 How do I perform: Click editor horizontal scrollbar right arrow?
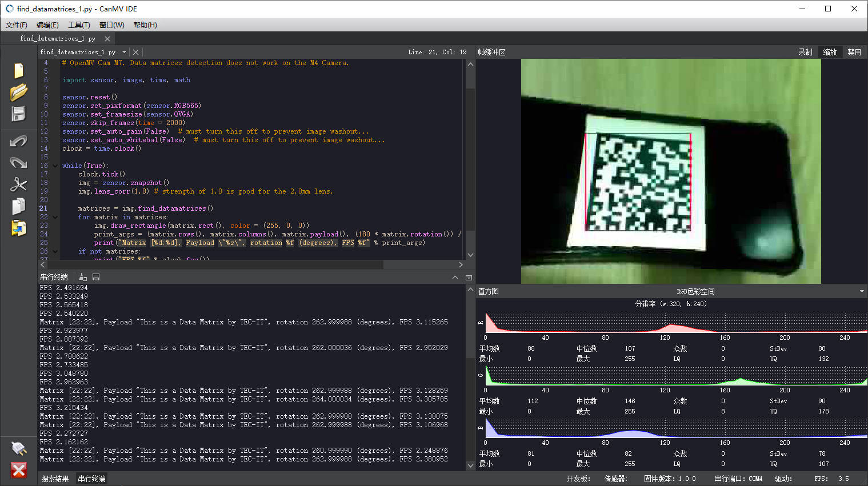click(461, 264)
